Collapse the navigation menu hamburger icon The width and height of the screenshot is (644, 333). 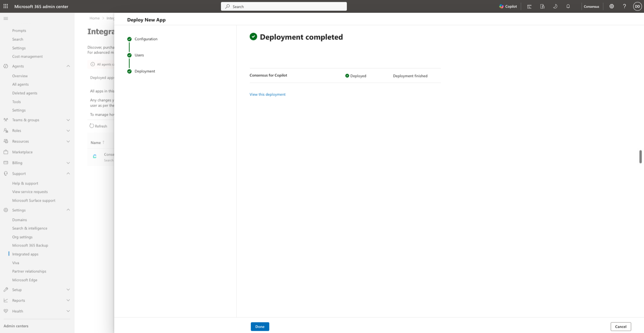tap(6, 19)
